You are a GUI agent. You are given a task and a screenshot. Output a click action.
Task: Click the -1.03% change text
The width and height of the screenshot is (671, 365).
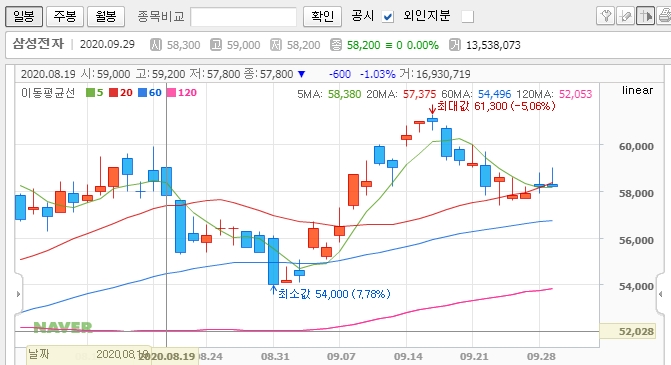377,74
